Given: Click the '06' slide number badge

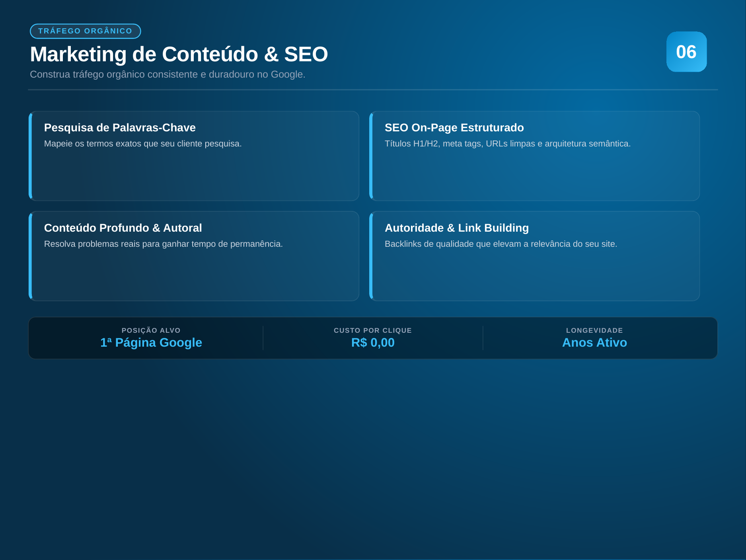Looking at the screenshot, I should [x=686, y=52].
